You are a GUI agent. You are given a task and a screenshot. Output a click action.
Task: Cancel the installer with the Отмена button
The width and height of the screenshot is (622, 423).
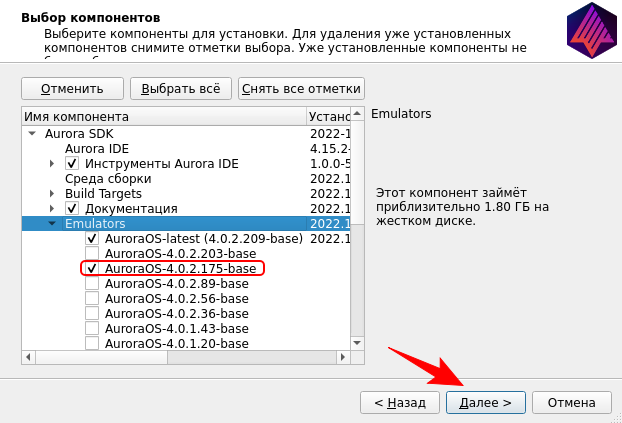(572, 403)
